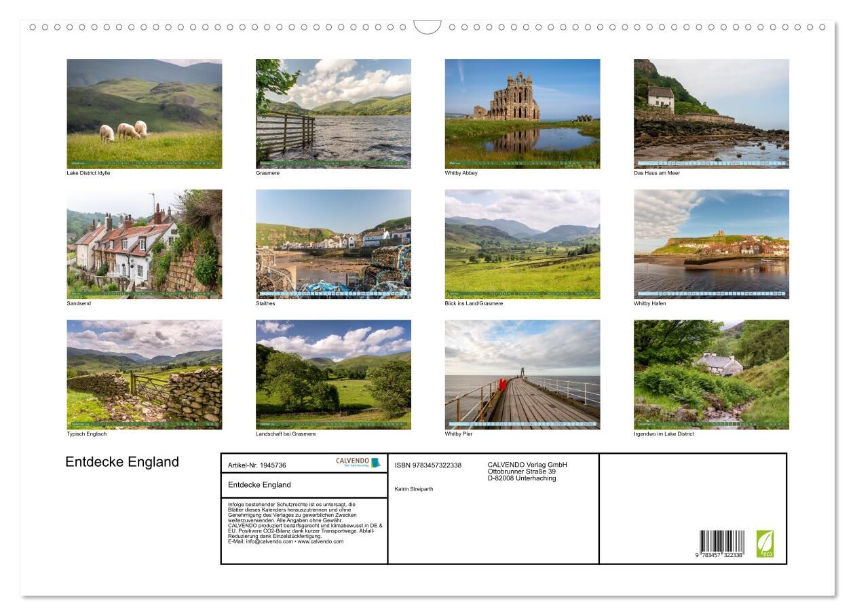Viewport: 855px width, 616px height.
Task: Open the Sandsend cottages photo
Action: pos(144,244)
